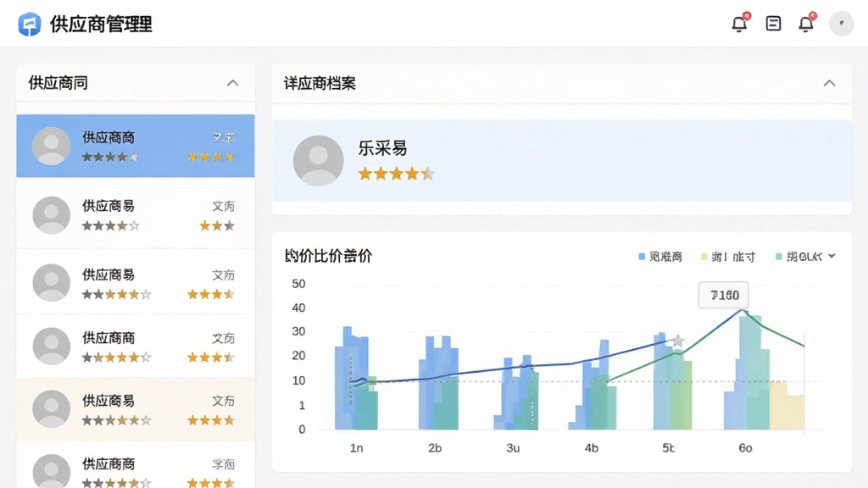
Task: Toggle the yellow legend series in chart
Action: (x=728, y=257)
